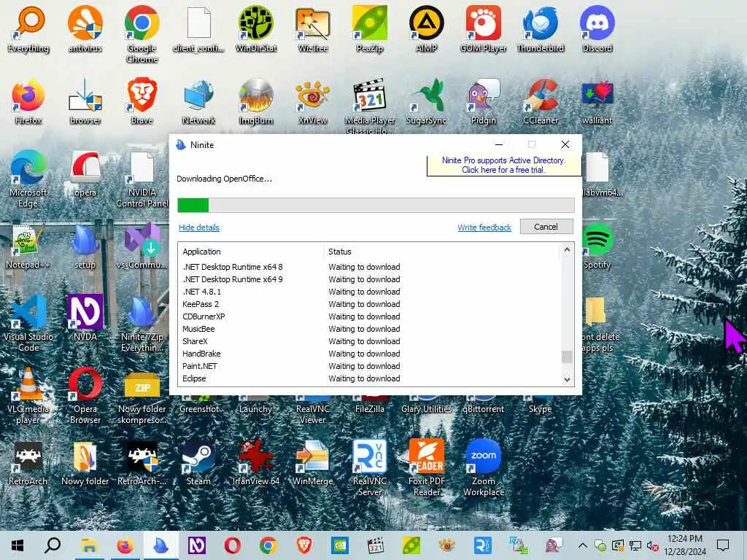
Task: Open the client_config file icon
Action: (198, 29)
